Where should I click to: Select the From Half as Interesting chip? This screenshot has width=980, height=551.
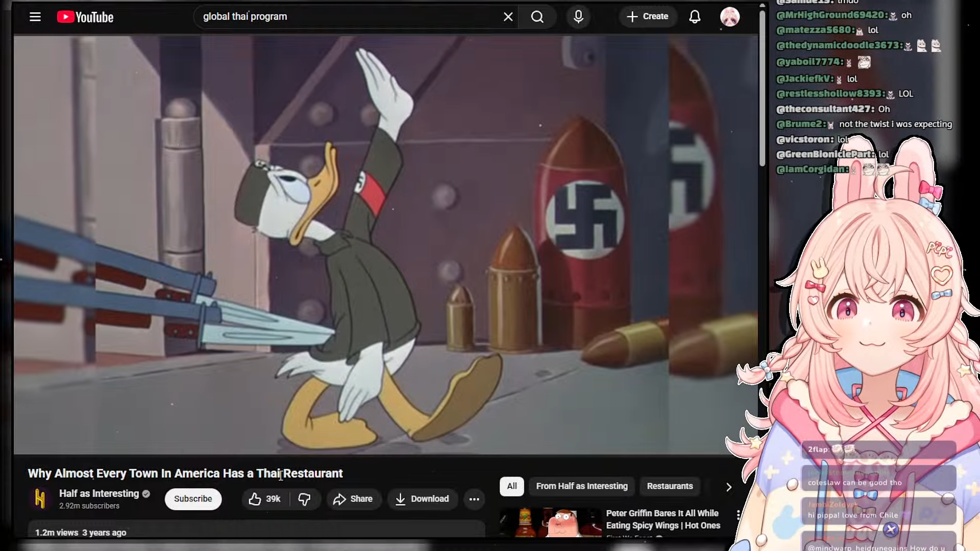(581, 486)
